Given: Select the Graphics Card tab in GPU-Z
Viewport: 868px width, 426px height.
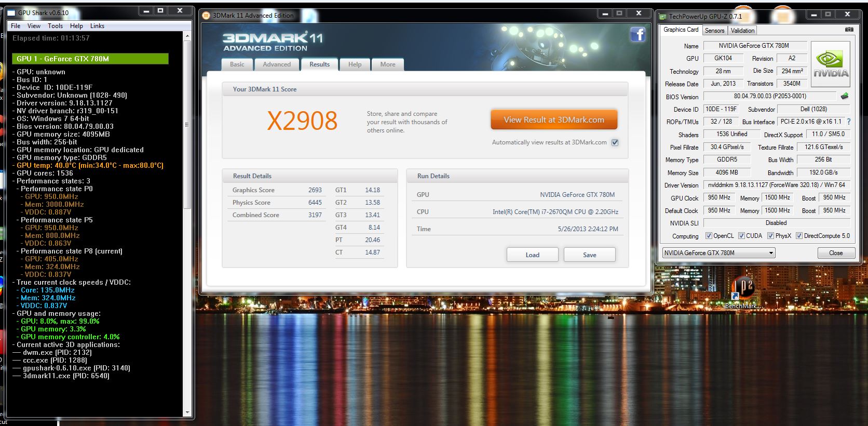Looking at the screenshot, I should tap(681, 30).
